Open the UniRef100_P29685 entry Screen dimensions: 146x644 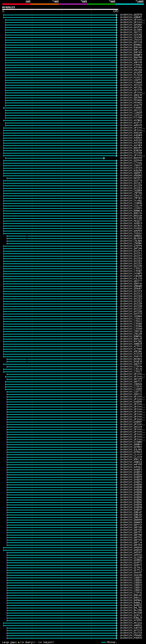click(131, 82)
